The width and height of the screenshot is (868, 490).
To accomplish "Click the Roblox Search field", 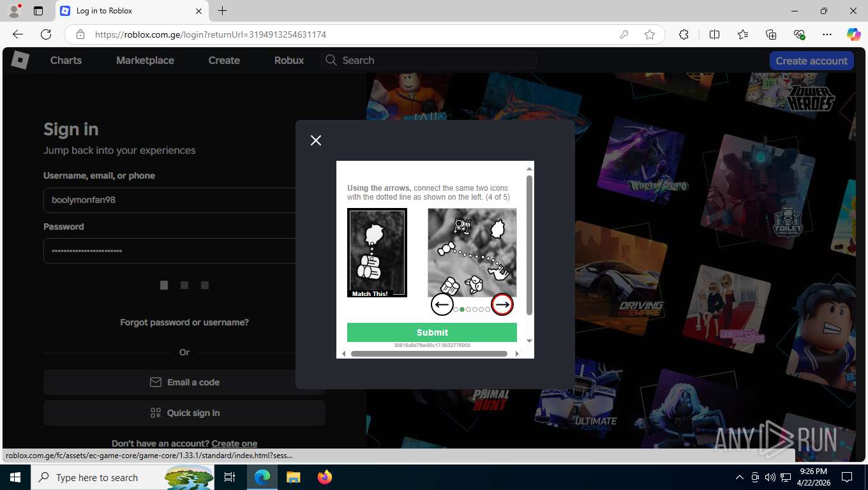I will (x=429, y=60).
